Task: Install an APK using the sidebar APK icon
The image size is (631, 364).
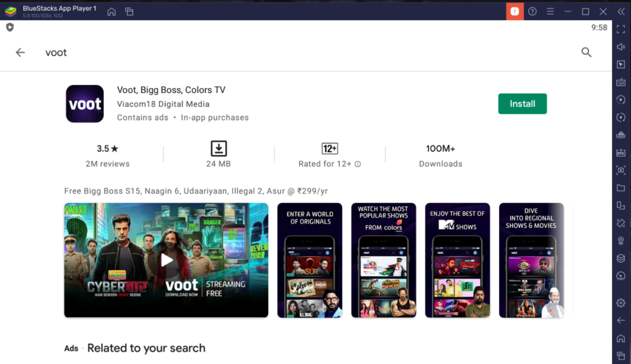Action: [x=621, y=152]
